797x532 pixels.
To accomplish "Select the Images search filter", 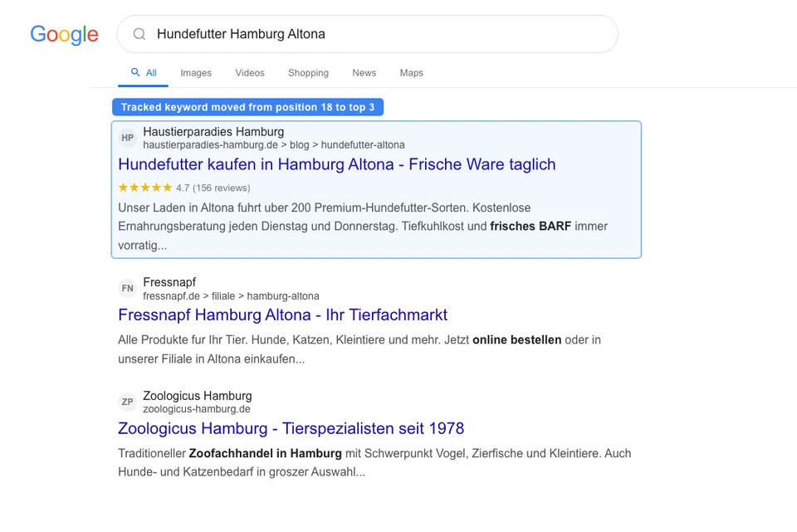I will [x=196, y=73].
